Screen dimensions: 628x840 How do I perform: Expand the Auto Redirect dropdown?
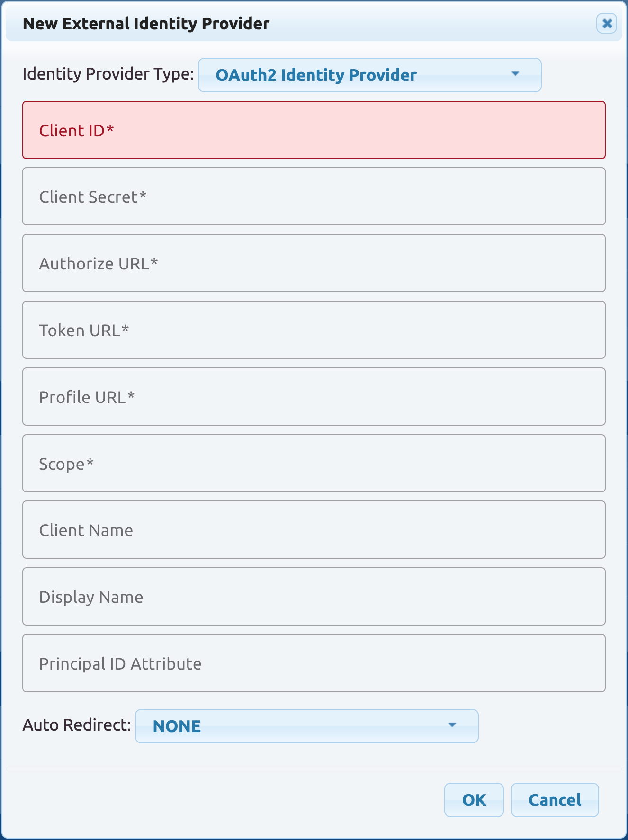[x=306, y=726]
